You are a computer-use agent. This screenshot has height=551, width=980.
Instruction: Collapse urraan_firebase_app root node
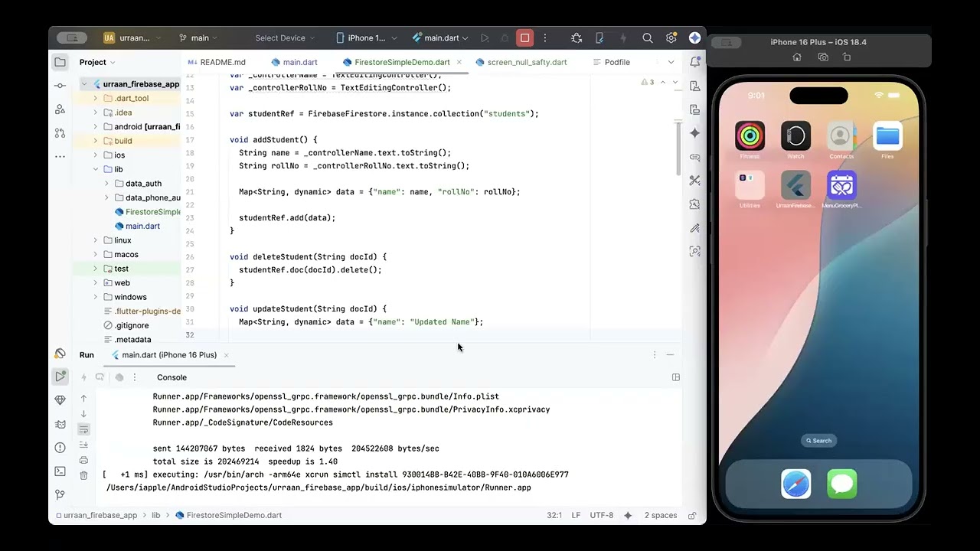(85, 84)
